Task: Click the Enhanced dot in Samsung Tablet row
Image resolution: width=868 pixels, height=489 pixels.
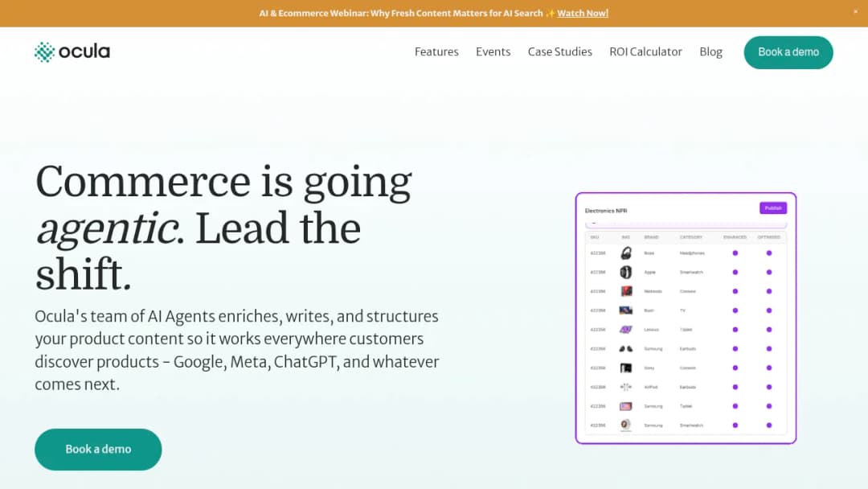Action: pos(735,406)
